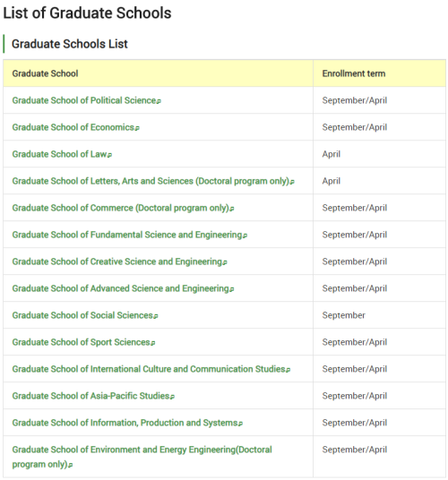Screen dimensions: 448x480
Task: Click external-link icon after Social Sciences
Action: [156, 317]
